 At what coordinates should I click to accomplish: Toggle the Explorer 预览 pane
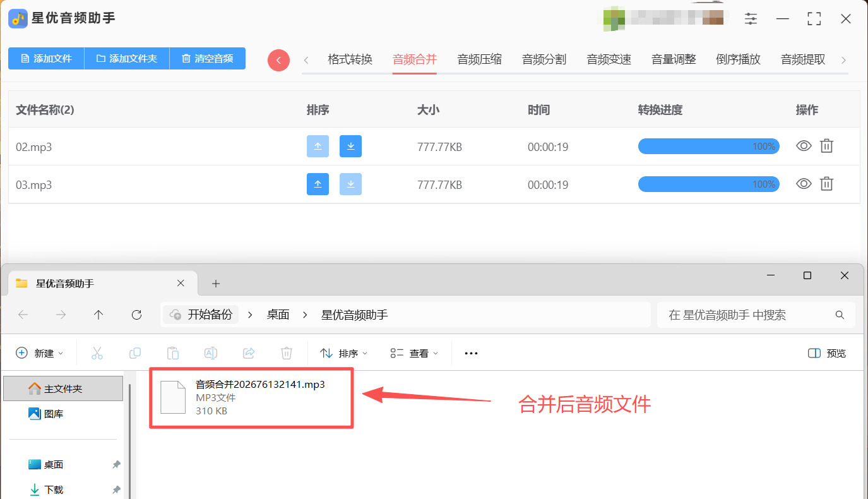pos(827,353)
